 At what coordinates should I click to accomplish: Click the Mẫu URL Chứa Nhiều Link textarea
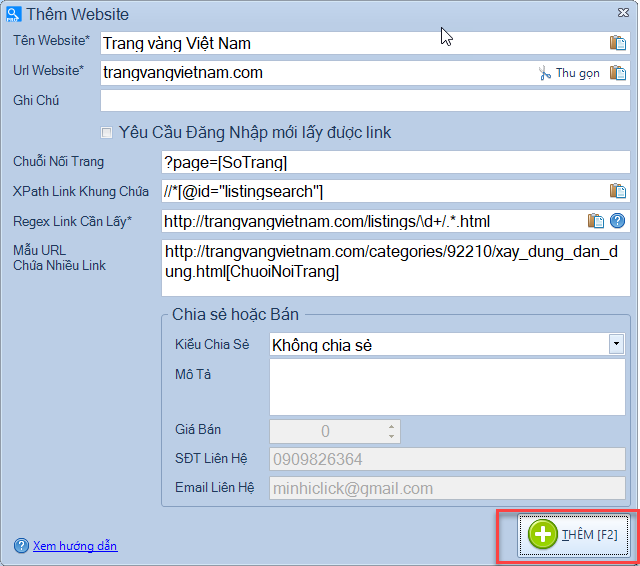click(396, 268)
